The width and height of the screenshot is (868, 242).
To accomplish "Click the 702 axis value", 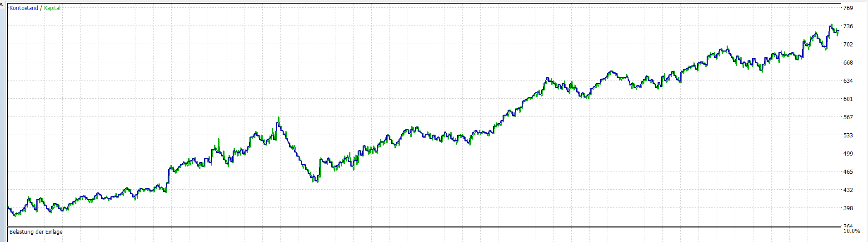I will (848, 45).
